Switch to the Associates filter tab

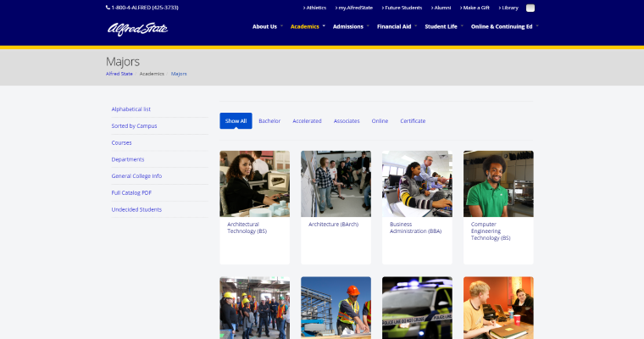point(347,121)
